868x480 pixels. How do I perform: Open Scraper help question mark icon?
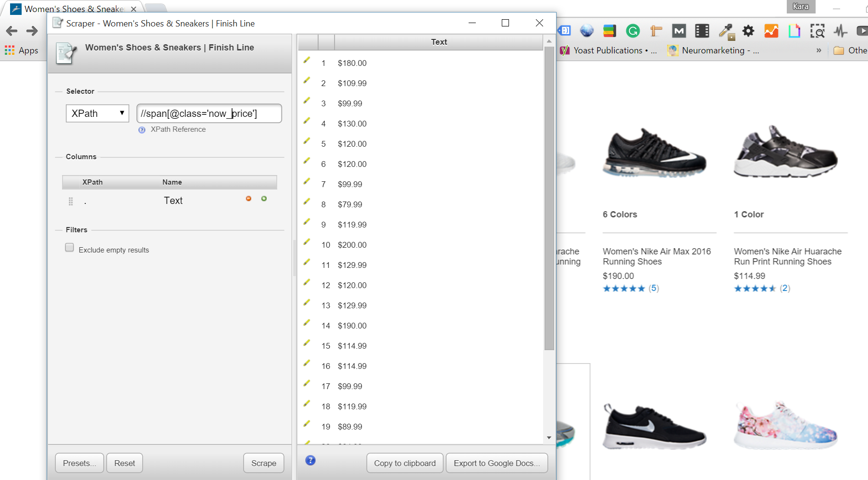310,460
